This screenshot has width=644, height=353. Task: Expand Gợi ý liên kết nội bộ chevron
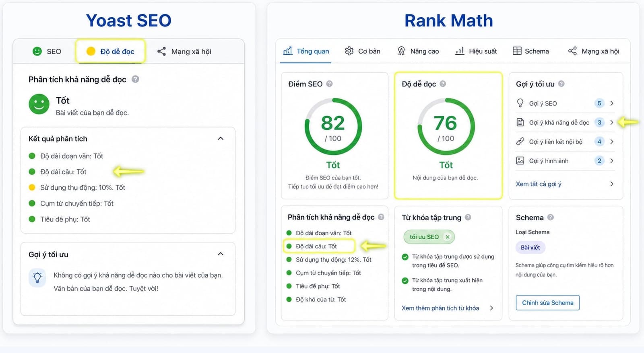(612, 142)
